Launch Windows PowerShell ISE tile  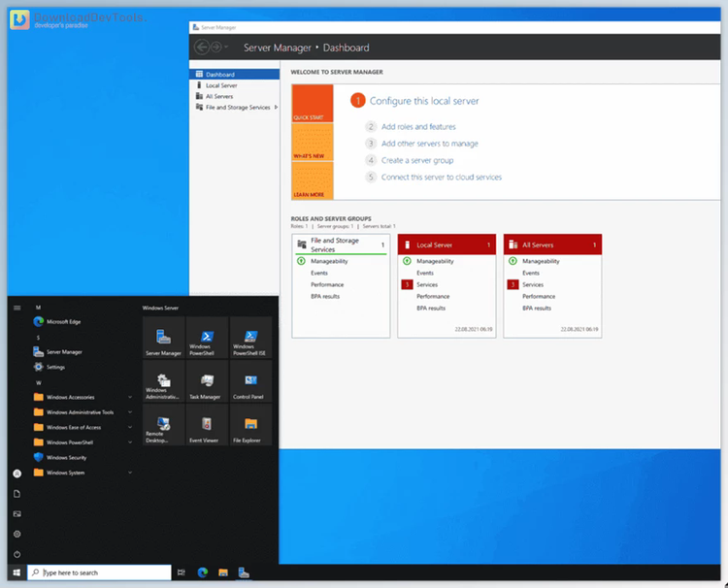point(250,338)
